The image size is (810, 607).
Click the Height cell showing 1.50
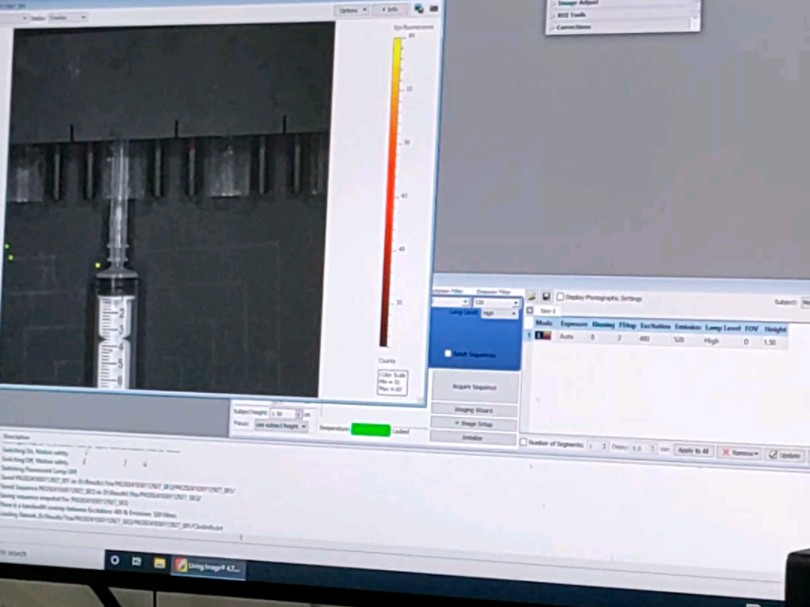(x=770, y=342)
